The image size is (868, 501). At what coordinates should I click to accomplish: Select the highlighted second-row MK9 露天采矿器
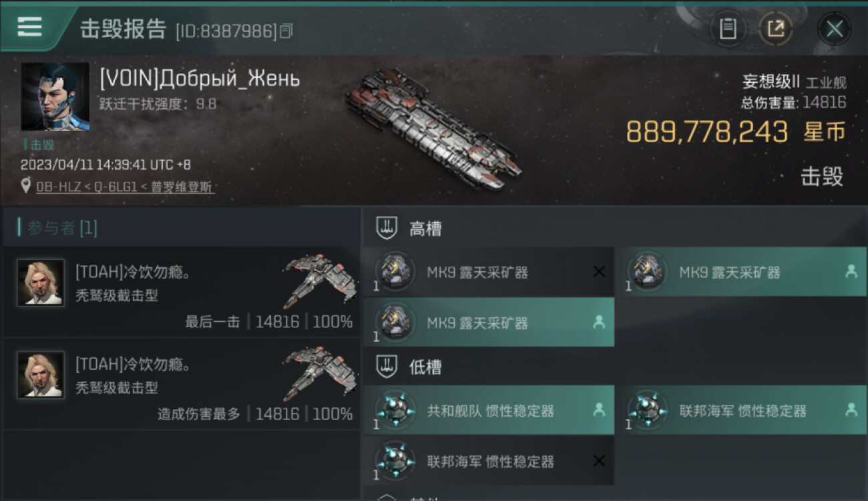click(489, 323)
